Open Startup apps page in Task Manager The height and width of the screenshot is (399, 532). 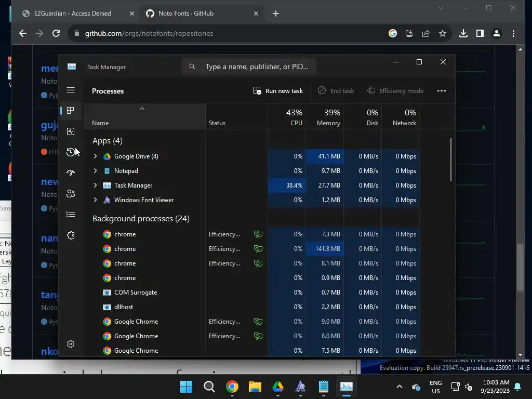tap(71, 172)
